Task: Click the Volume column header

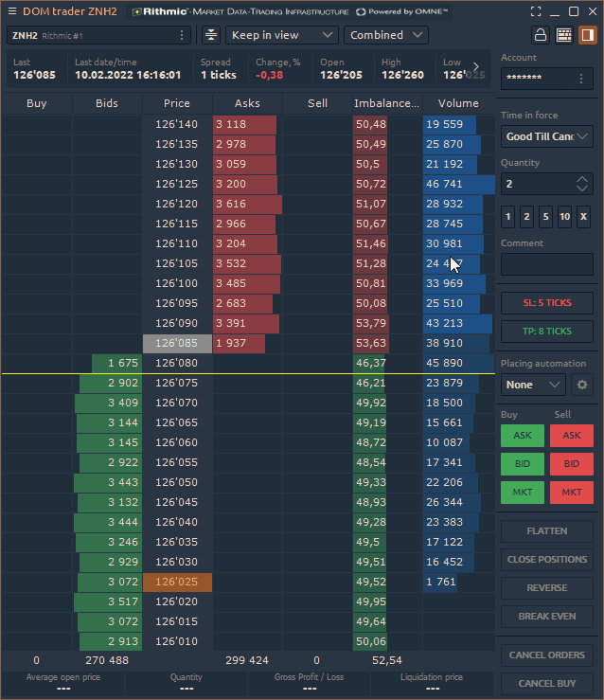Action: tap(458, 103)
